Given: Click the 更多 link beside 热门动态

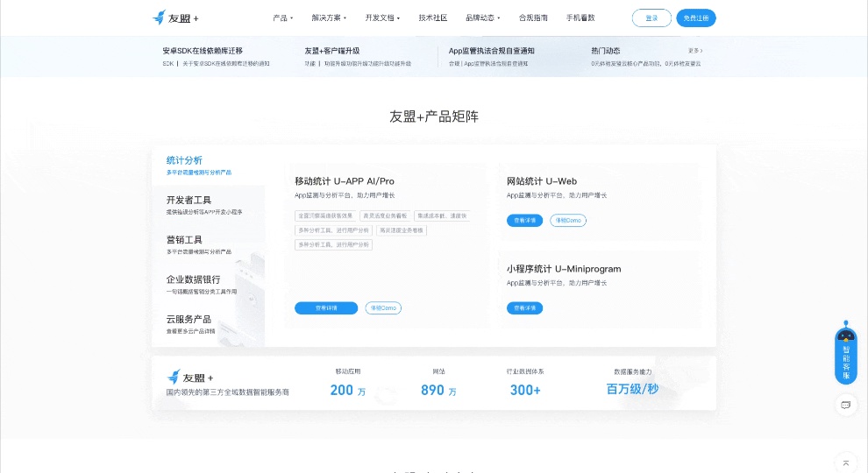Looking at the screenshot, I should 695,50.
